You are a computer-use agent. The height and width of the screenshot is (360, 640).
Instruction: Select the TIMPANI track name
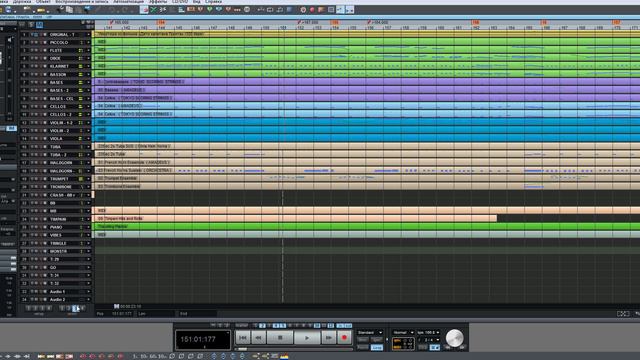[58, 219]
